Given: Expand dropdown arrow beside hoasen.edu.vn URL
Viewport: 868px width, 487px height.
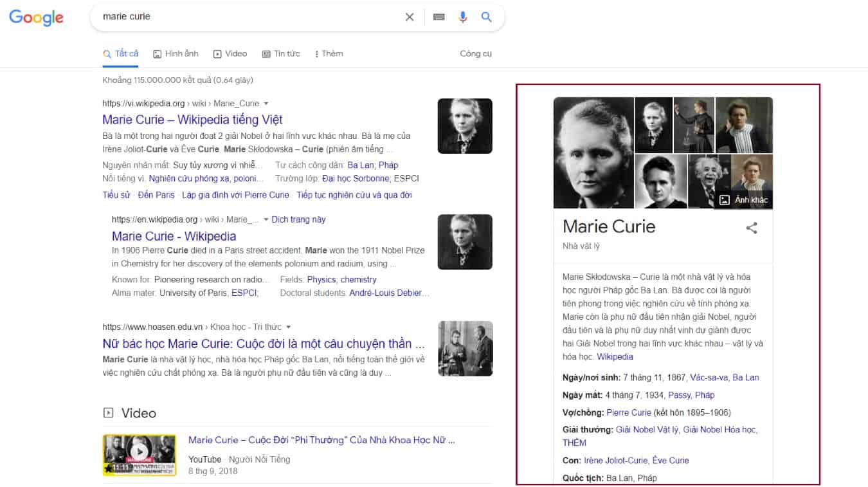Looking at the screenshot, I should coord(289,327).
